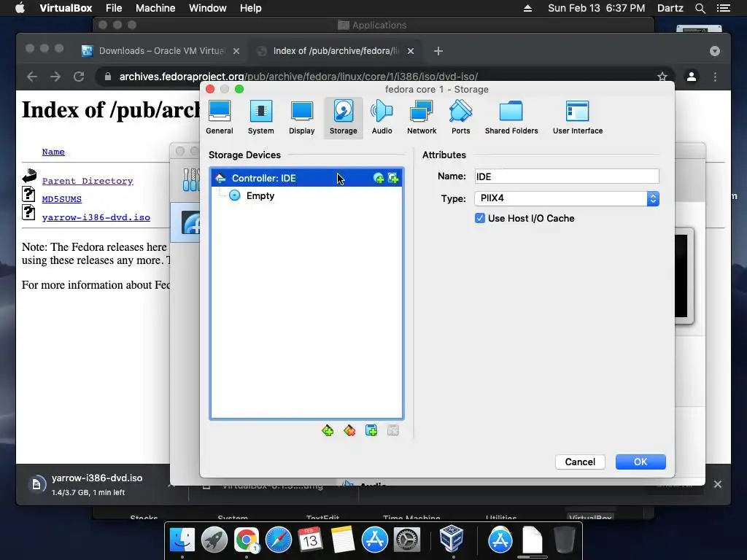Add hard disk to Controller: IDE

pyautogui.click(x=393, y=178)
